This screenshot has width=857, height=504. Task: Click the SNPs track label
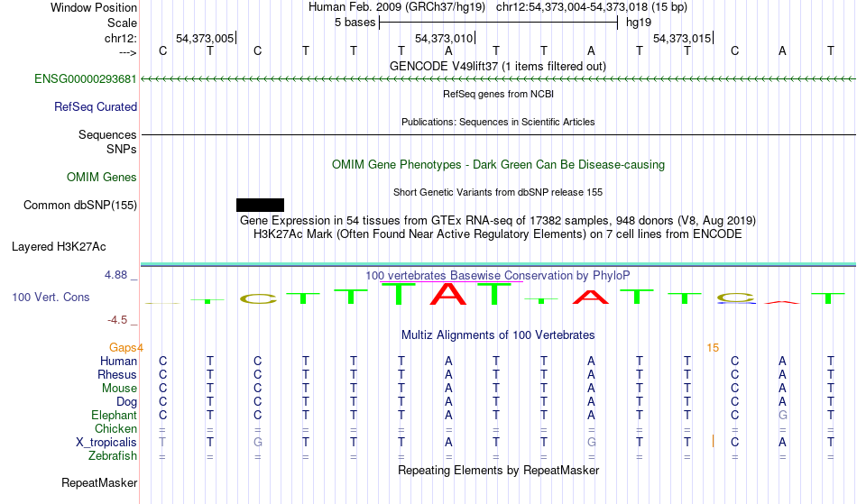coord(122,149)
